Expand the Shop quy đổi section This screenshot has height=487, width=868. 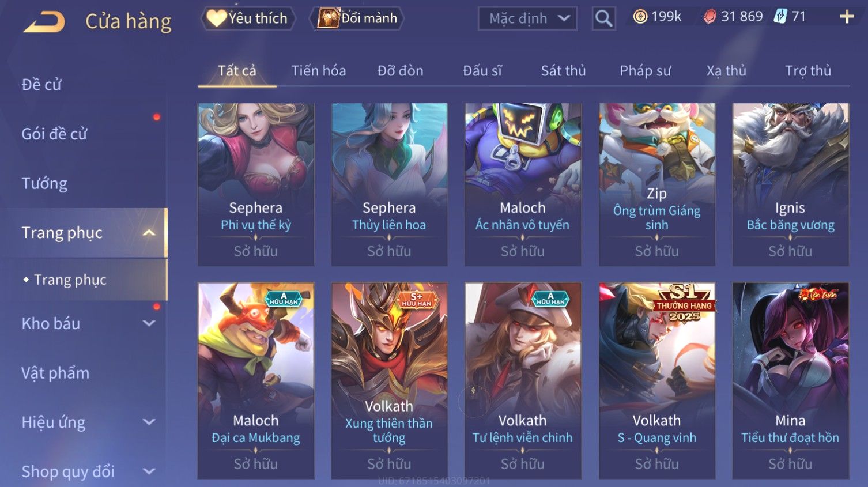[149, 471]
